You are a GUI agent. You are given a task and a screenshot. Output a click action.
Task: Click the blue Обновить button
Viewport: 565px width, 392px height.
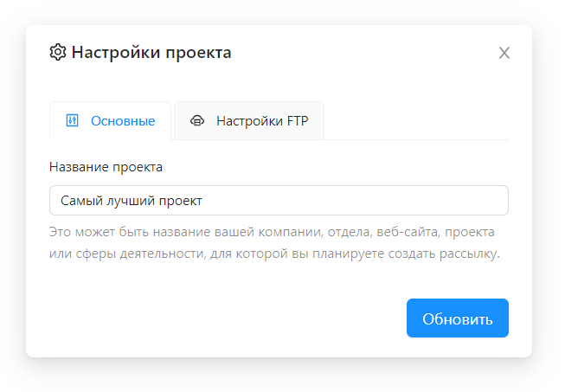tap(457, 318)
